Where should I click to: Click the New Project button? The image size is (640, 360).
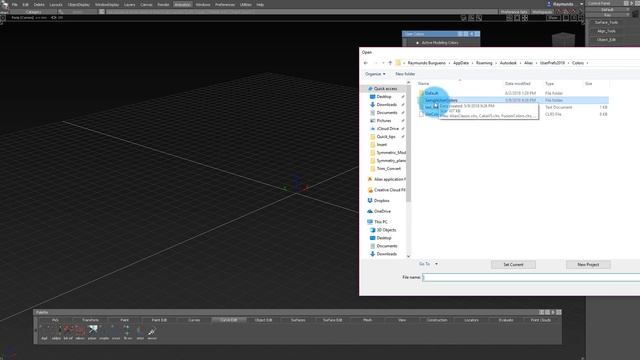588,264
